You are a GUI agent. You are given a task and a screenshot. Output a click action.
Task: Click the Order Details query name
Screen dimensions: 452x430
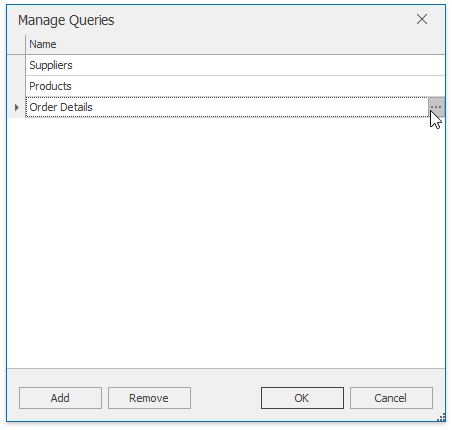(x=61, y=107)
